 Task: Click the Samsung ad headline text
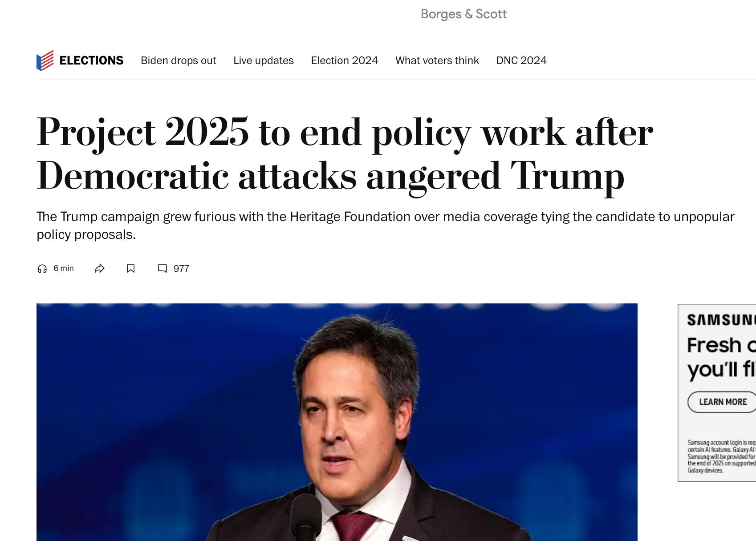721,358
